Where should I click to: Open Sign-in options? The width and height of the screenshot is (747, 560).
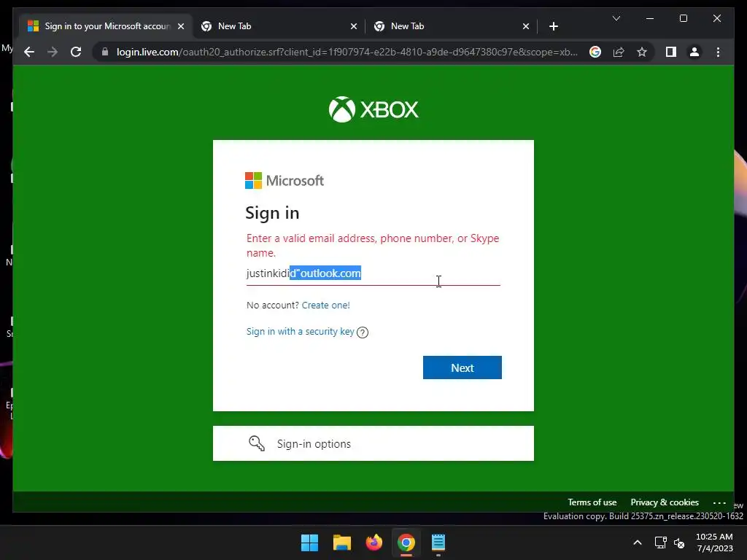click(373, 443)
